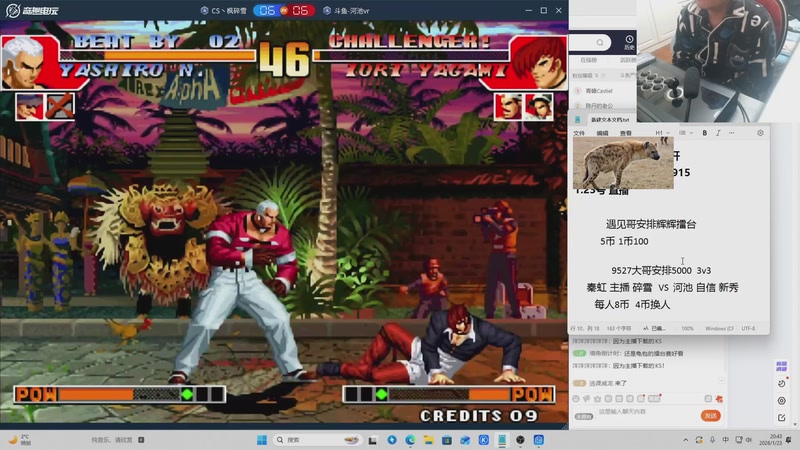
Task: Open the purple grid icon on right sidebar
Action: (x=781, y=366)
